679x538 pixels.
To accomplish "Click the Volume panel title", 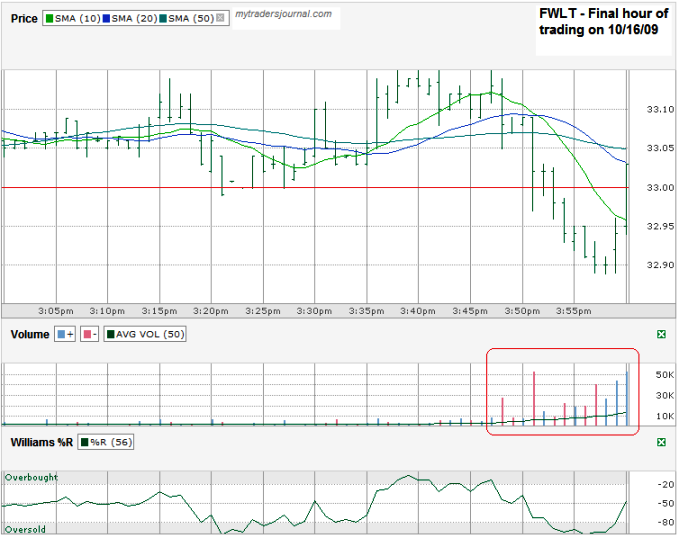I will click(30, 334).
